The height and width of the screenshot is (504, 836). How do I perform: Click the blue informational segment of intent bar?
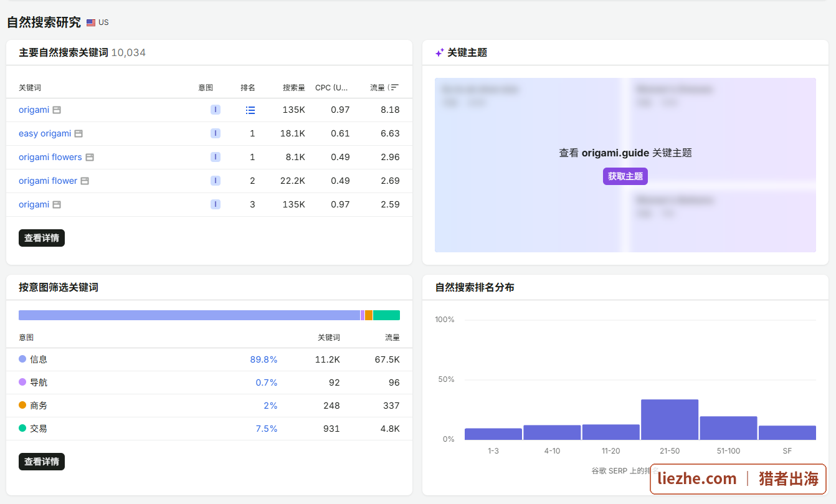pyautogui.click(x=189, y=315)
